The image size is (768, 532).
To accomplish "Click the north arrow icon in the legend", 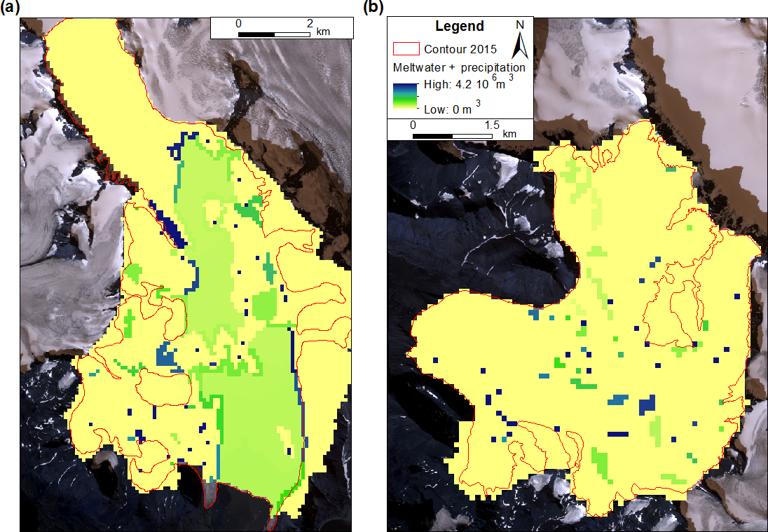I will click(520, 46).
